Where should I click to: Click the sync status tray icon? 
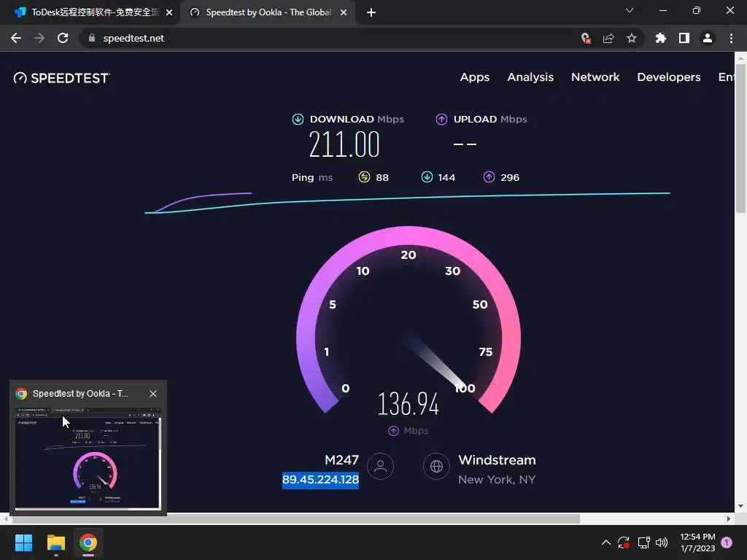click(x=624, y=542)
